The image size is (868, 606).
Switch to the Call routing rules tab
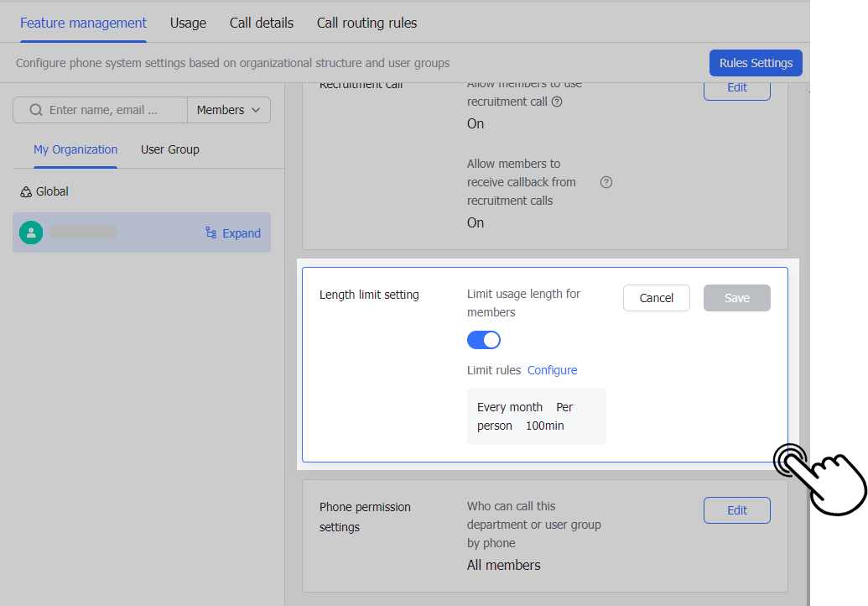366,23
